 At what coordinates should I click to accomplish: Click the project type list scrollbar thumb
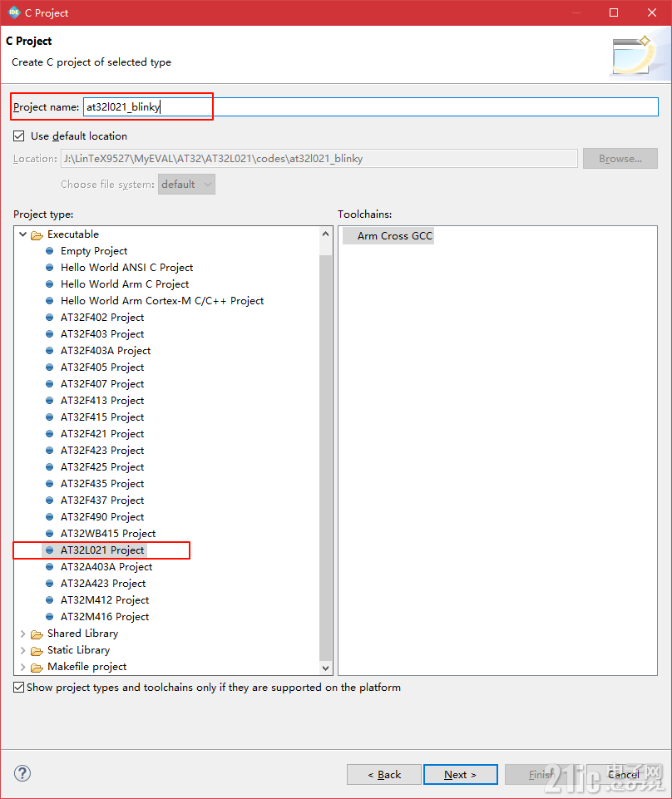(x=326, y=457)
